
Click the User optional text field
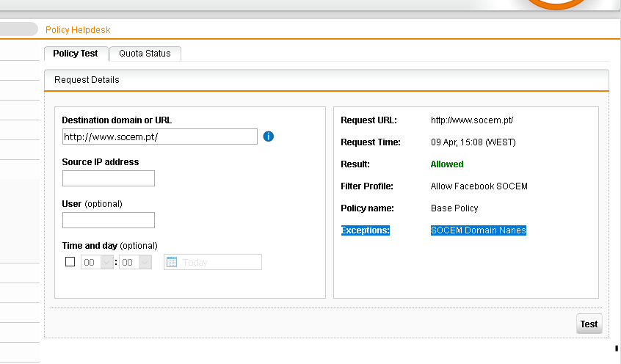[x=109, y=220]
